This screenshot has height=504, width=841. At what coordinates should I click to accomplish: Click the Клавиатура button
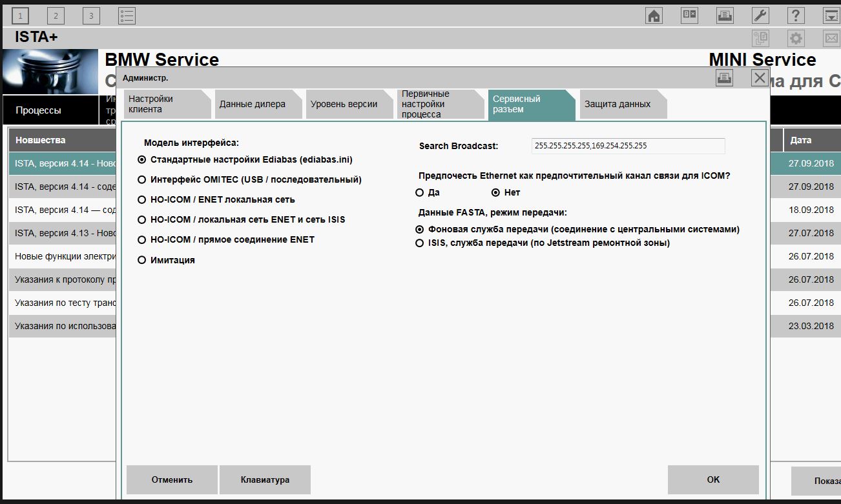click(265, 479)
